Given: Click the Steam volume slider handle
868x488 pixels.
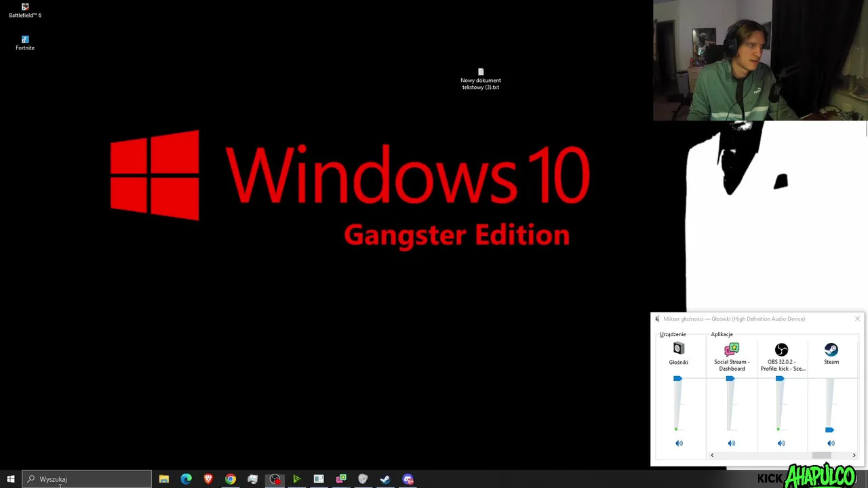Looking at the screenshot, I should 829,430.
